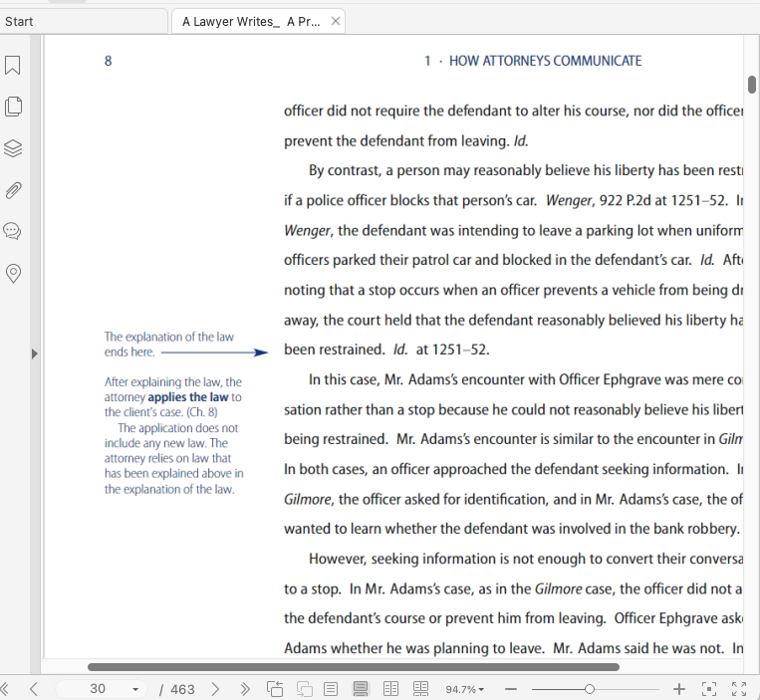This screenshot has height=700, width=760.
Task: Enter full screen mode icon
Action: (739, 689)
